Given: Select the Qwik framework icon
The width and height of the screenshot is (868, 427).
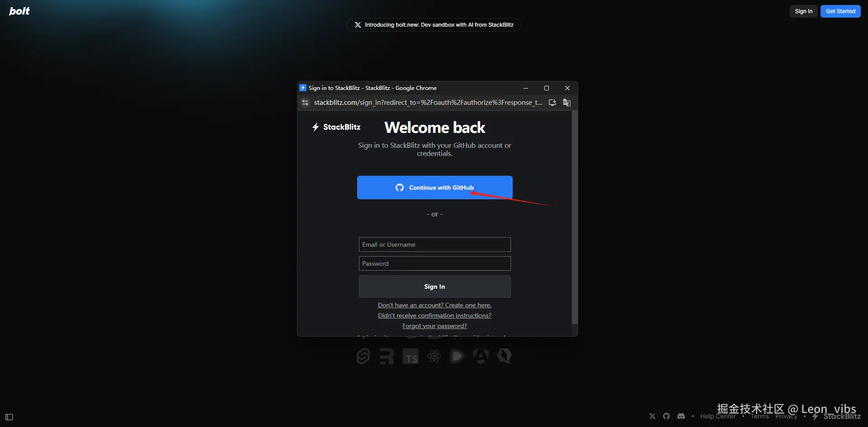Looking at the screenshot, I should pos(504,356).
